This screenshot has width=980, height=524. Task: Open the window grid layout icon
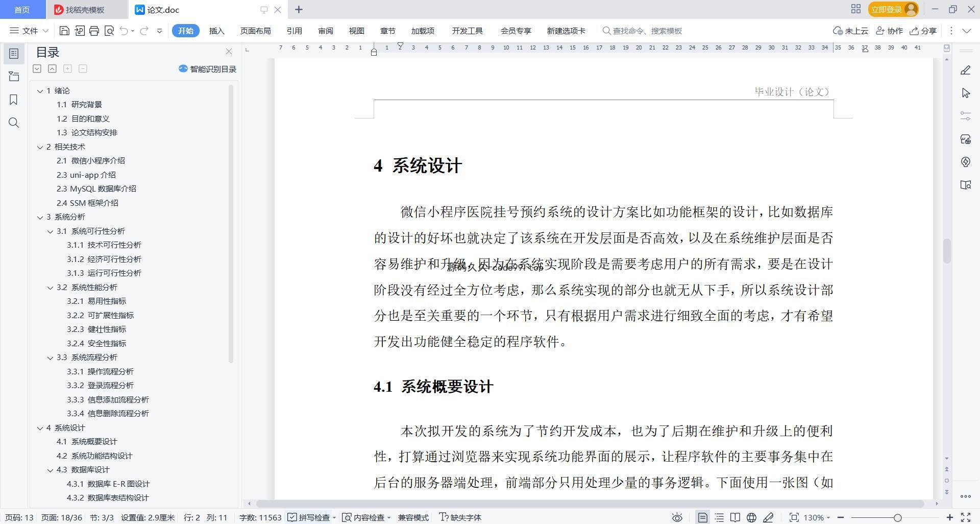click(x=856, y=9)
